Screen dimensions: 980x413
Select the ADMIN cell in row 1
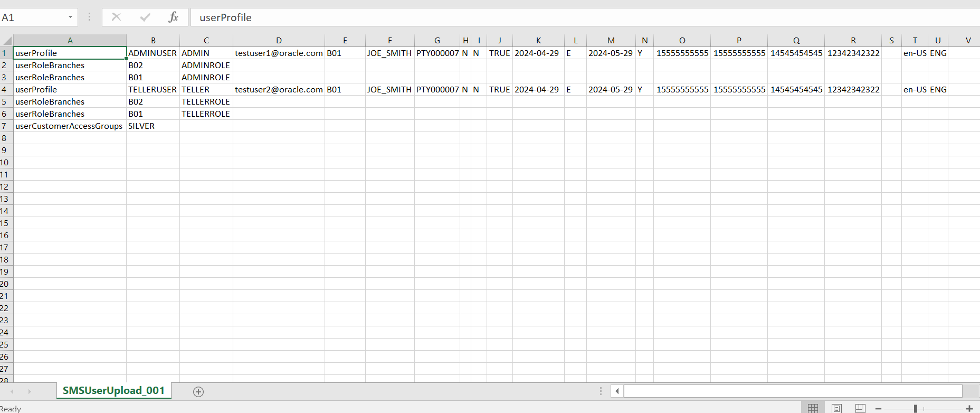point(206,53)
